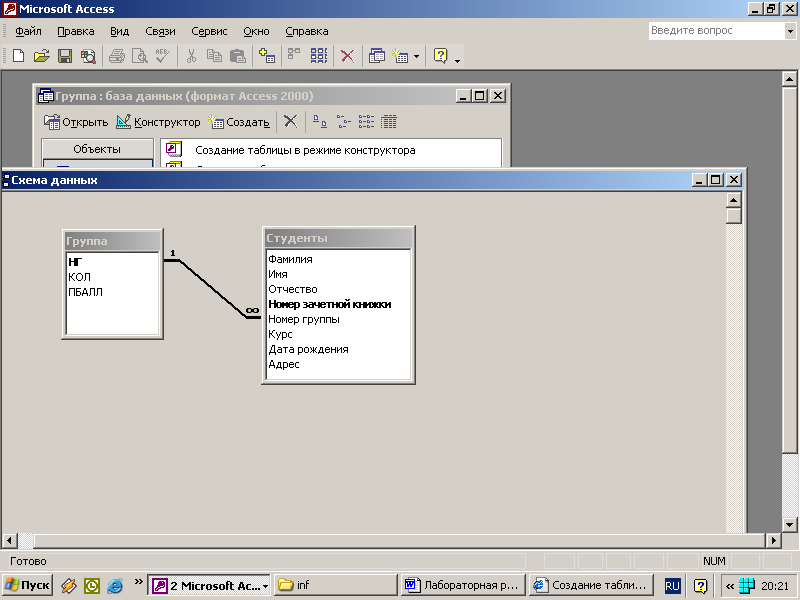The height and width of the screenshot is (600, 800).
Task: Click the Введите вопрос help field
Action: click(717, 31)
